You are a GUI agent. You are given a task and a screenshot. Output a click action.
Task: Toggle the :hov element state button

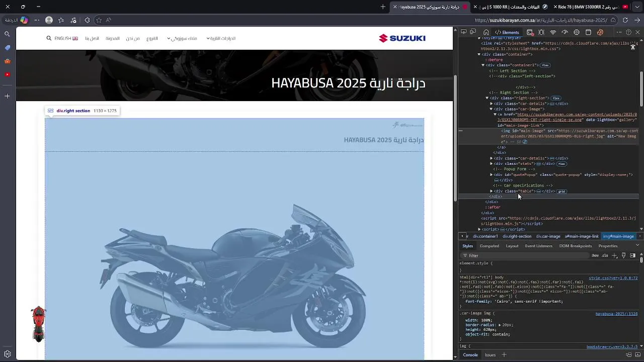(595, 255)
